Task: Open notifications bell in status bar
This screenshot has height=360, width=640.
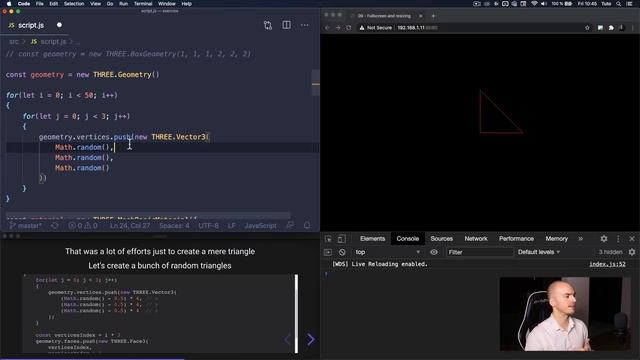Action: [x=307, y=225]
